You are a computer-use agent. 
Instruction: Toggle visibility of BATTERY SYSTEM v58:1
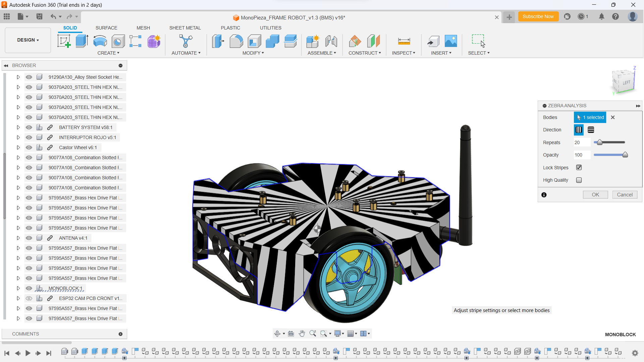click(x=29, y=128)
